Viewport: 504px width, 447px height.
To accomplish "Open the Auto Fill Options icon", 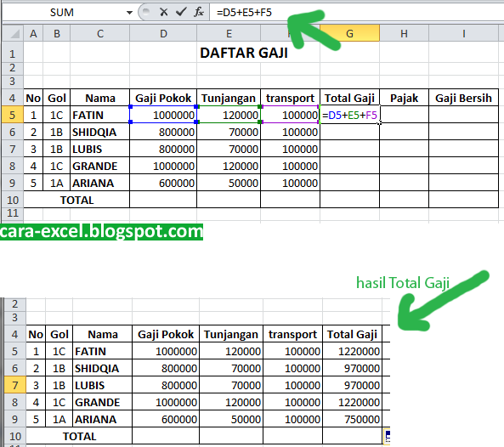I will 387,437.
